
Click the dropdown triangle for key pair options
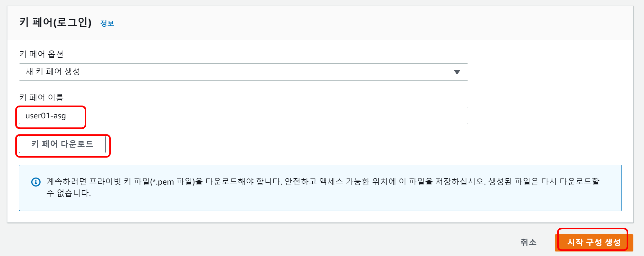457,72
